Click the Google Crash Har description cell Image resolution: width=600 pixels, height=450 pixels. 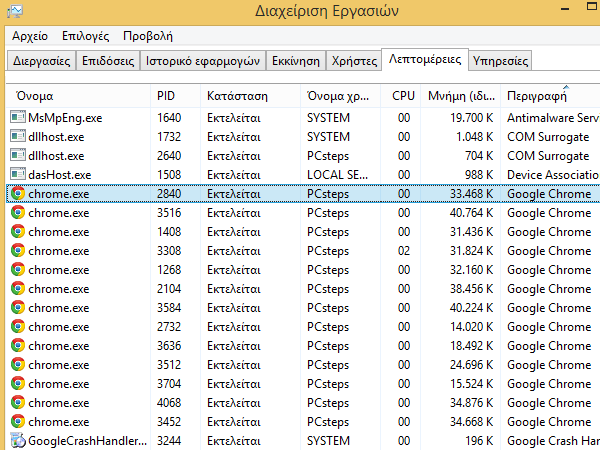(x=553, y=441)
